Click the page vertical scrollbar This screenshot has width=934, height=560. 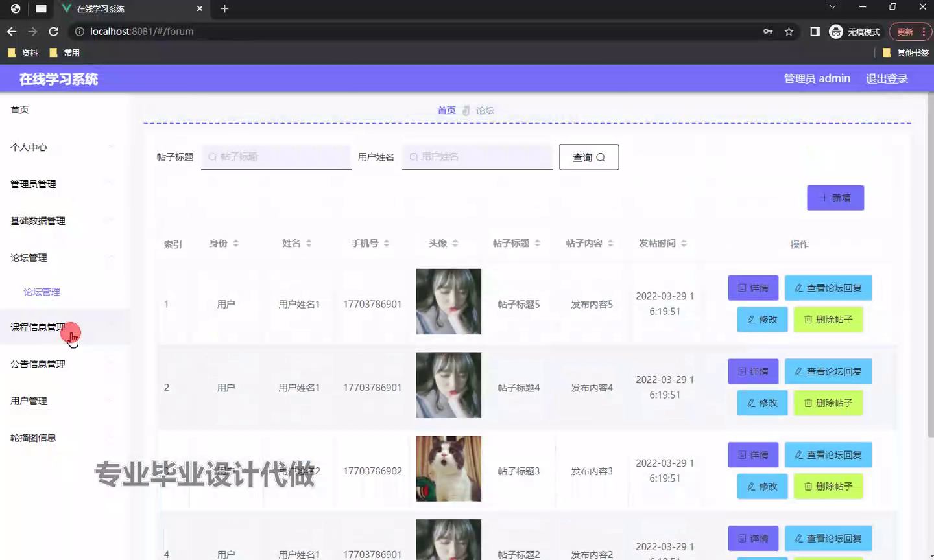coord(930,266)
